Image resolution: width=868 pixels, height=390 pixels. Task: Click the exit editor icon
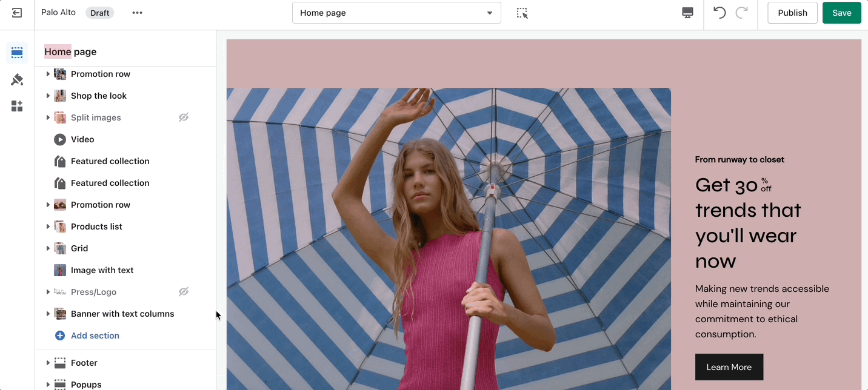coord(17,13)
